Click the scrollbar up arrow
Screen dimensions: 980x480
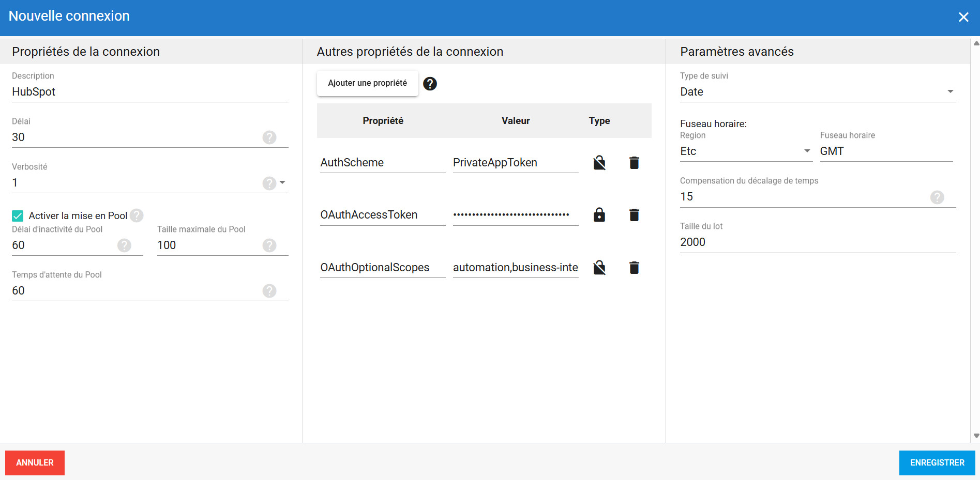pyautogui.click(x=976, y=43)
